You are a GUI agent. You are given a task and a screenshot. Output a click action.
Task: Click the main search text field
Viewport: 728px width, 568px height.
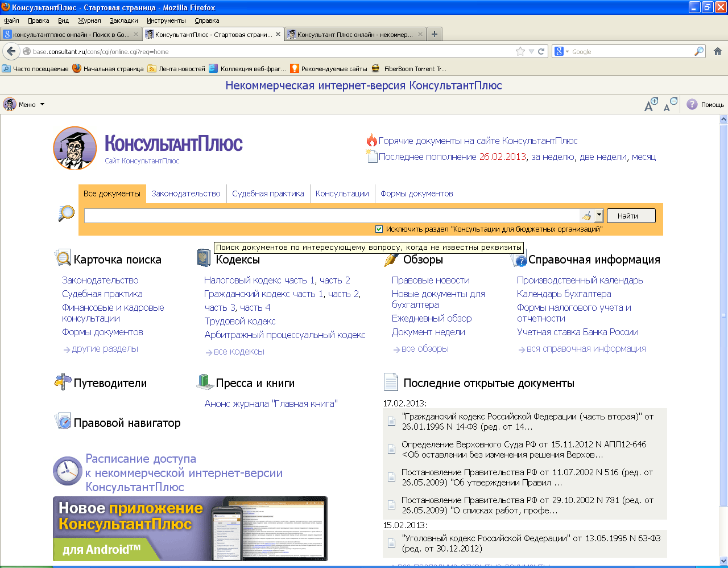332,216
